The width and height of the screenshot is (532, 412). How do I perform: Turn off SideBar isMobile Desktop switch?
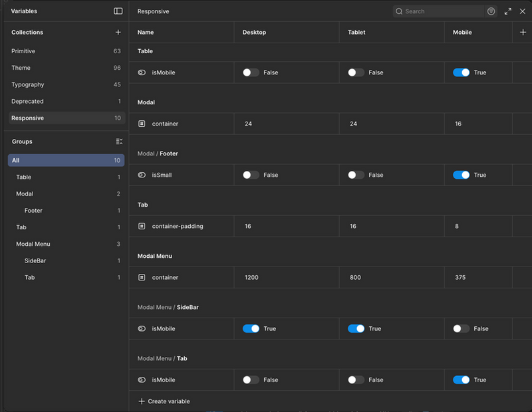point(251,328)
